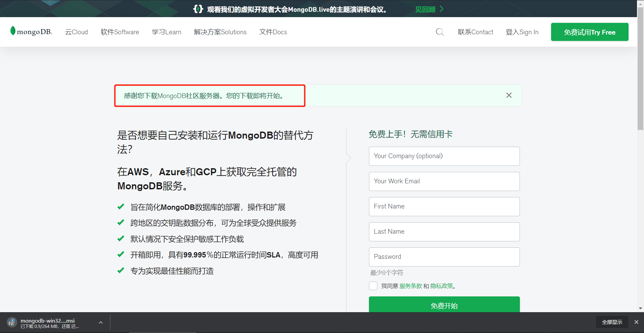The width and height of the screenshot is (644, 333).
Task: Open the 解决方案Solutions menu
Action: (220, 32)
